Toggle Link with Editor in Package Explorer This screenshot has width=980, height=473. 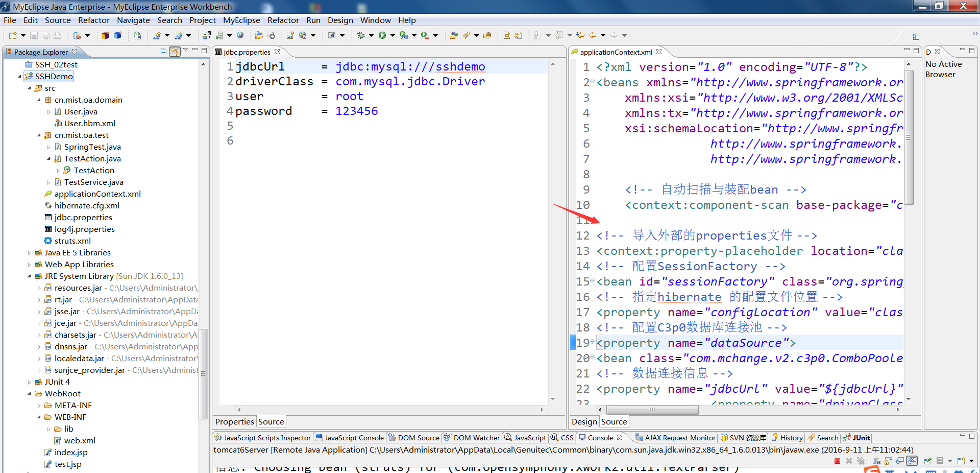tap(175, 52)
